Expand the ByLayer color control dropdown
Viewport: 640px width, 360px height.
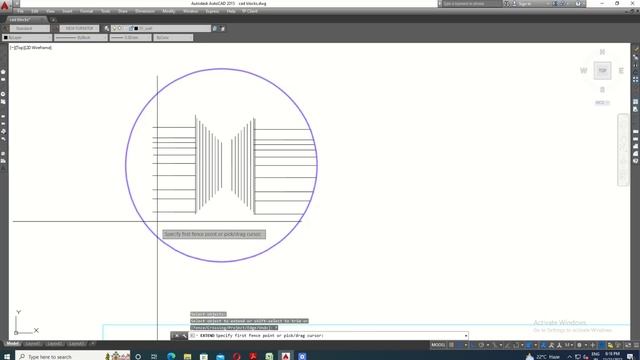click(27, 38)
